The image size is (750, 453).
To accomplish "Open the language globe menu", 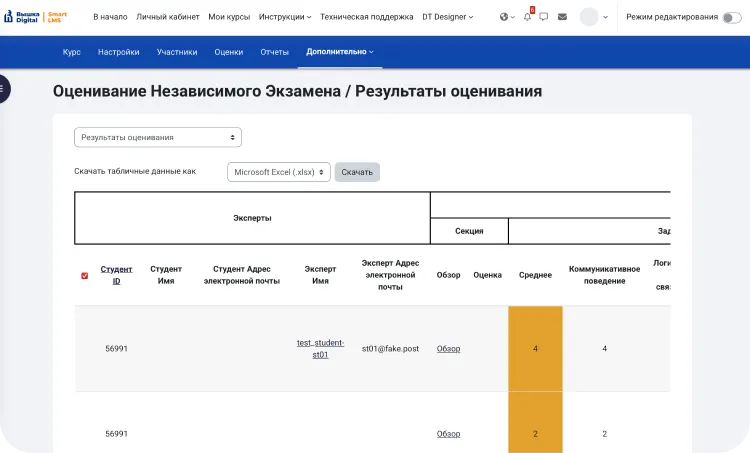I will (x=507, y=17).
